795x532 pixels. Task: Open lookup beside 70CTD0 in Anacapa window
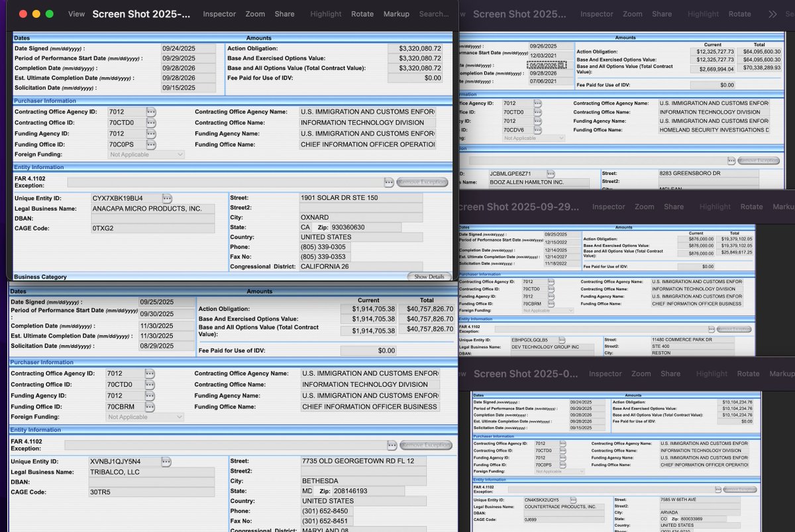(x=151, y=123)
